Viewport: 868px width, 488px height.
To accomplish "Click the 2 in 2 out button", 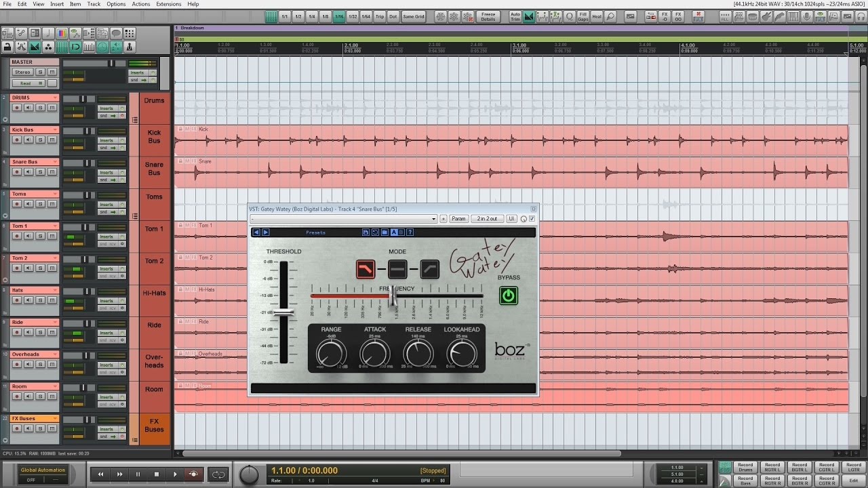I will [487, 219].
